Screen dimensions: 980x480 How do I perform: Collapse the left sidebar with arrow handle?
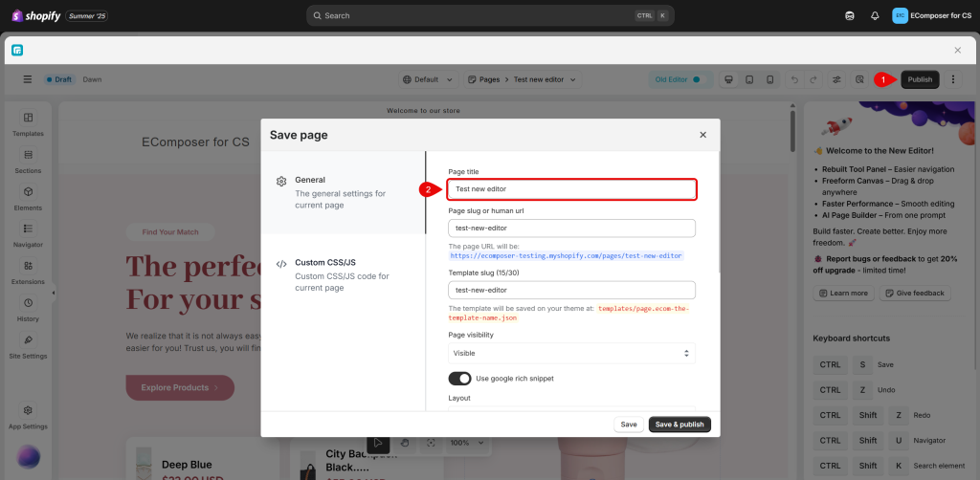coord(54,293)
